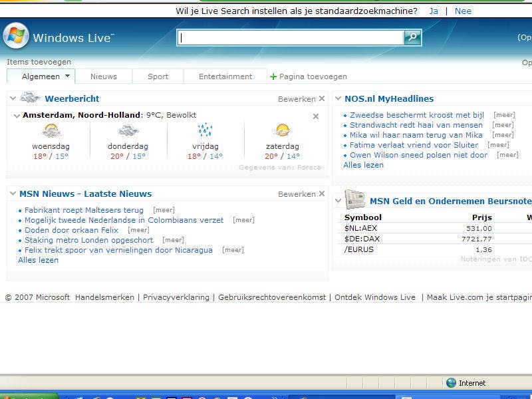Screen dimensions: 532x399
Task: Switch to the Sport tab
Action: pos(158,76)
